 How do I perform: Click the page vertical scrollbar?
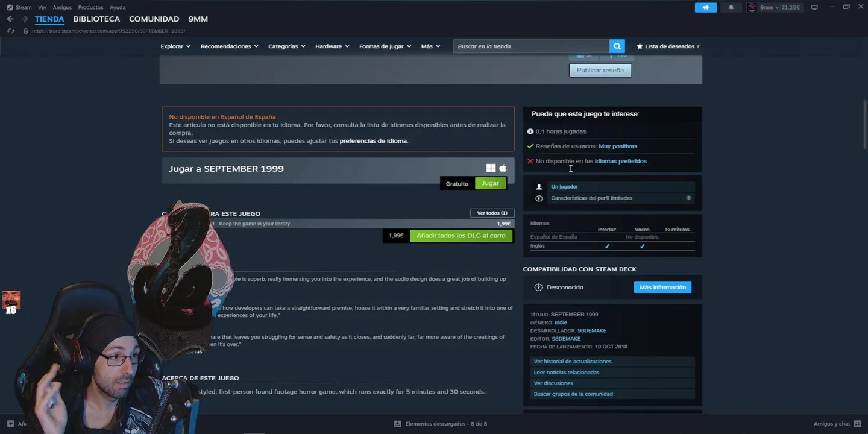(x=865, y=124)
